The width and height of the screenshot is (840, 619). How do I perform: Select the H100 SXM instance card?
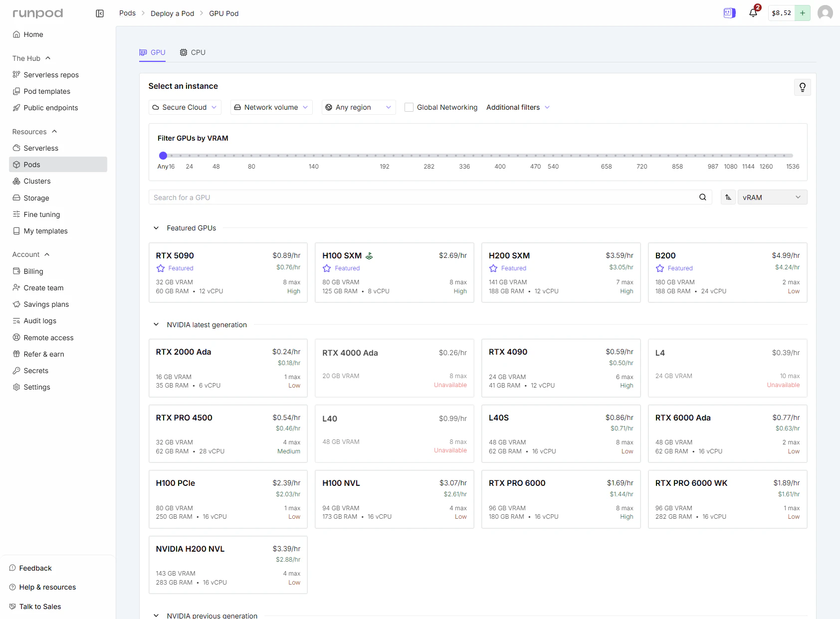pos(394,273)
